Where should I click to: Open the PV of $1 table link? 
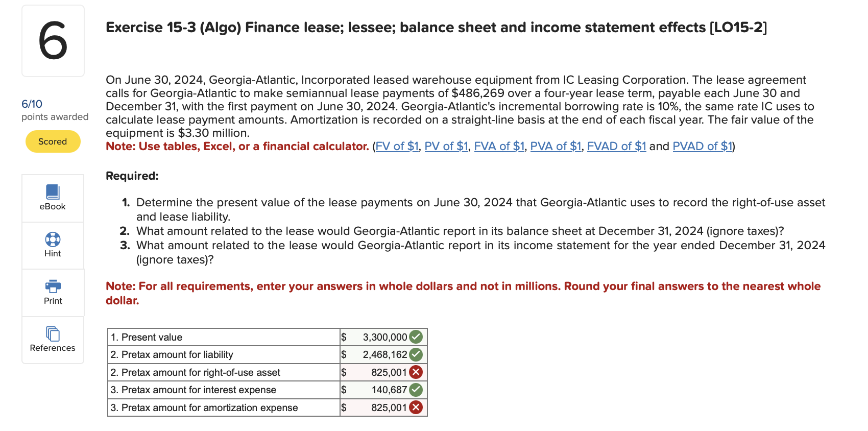pyautogui.click(x=445, y=147)
